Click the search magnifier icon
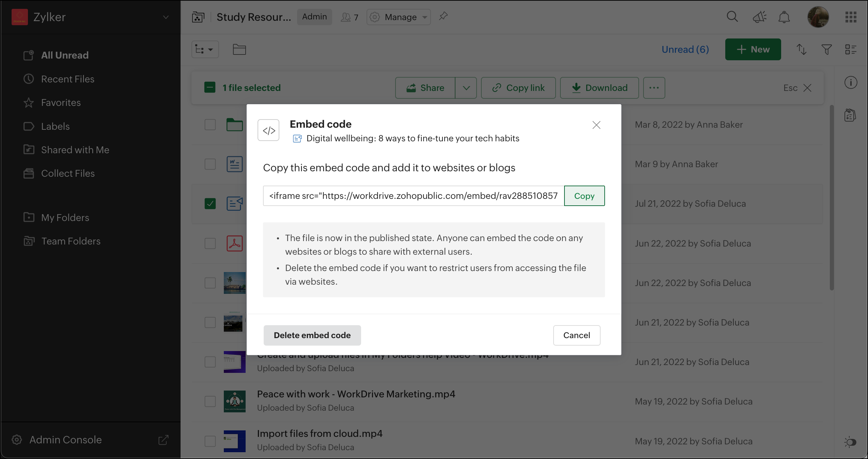This screenshot has height=459, width=868. (x=732, y=17)
